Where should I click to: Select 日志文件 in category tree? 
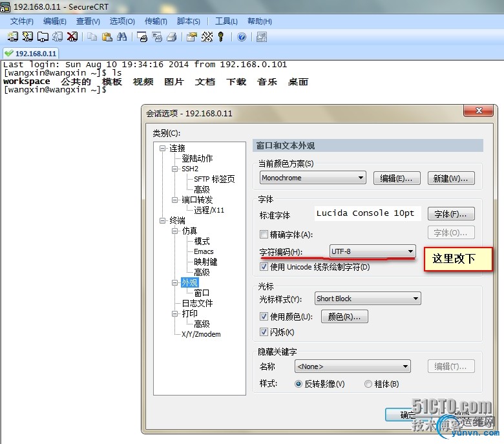(197, 303)
